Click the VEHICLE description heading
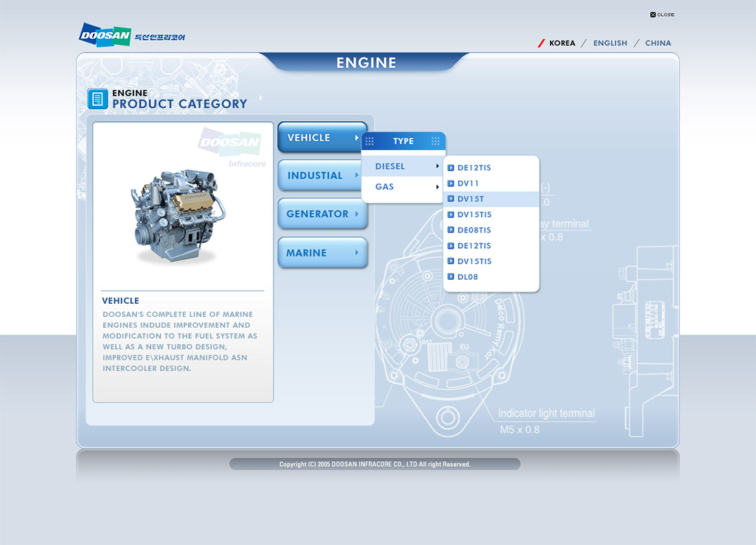This screenshot has height=545, width=756. pos(120,300)
